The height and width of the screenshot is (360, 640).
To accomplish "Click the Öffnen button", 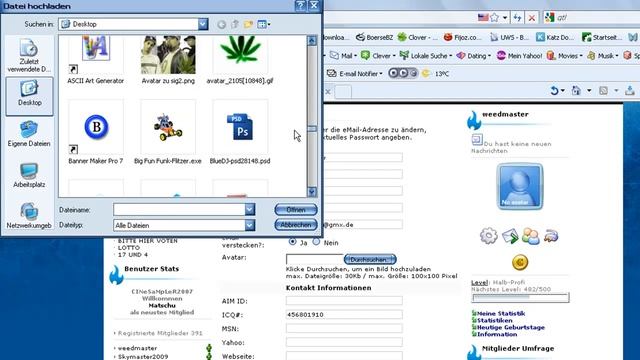I will (x=296, y=210).
